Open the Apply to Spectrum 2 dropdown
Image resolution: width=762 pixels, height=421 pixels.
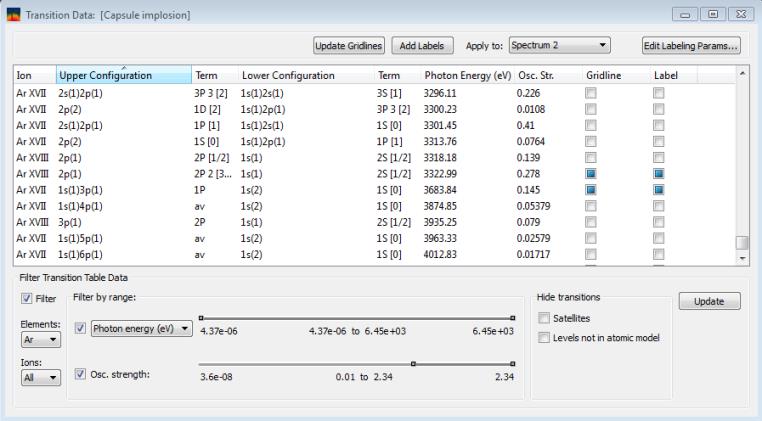point(559,46)
